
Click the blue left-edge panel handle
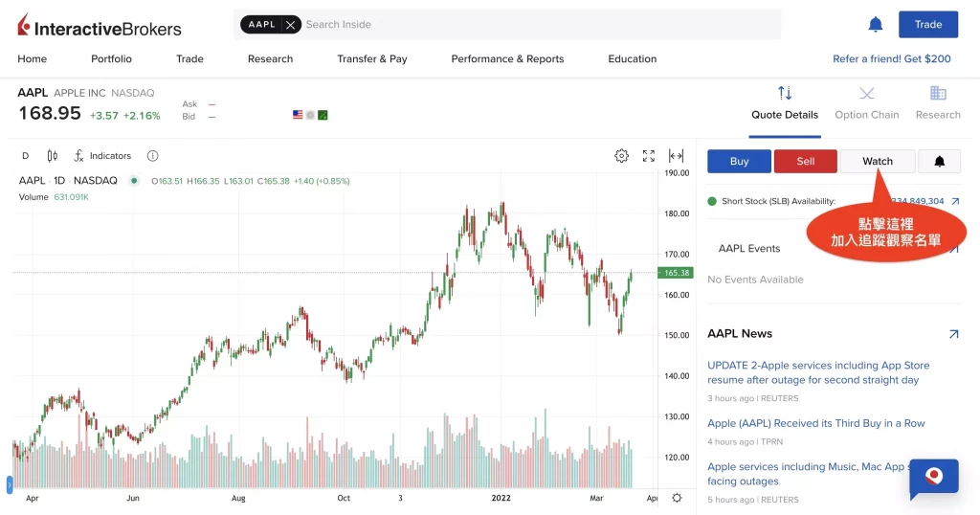[x=10, y=485]
